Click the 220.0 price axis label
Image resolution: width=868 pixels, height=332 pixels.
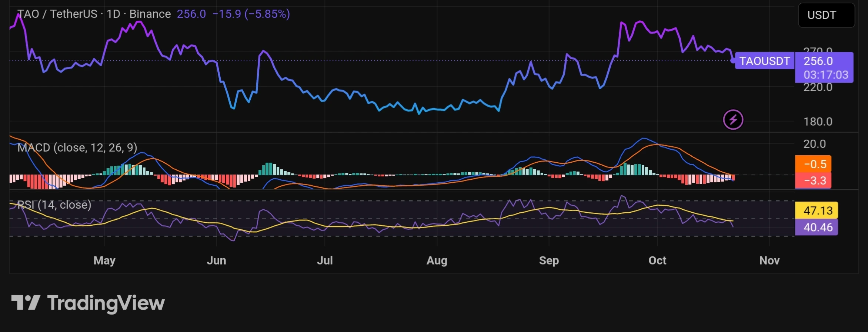point(818,87)
